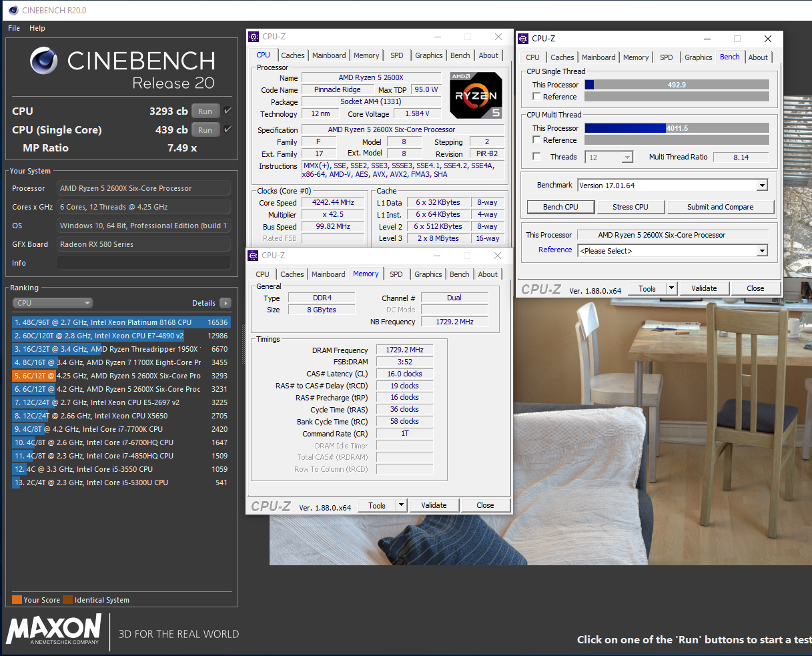Screen dimensions: 812x656
Task: Click Code Name value Pinnacle Ridge
Action: pyautogui.click(x=337, y=89)
